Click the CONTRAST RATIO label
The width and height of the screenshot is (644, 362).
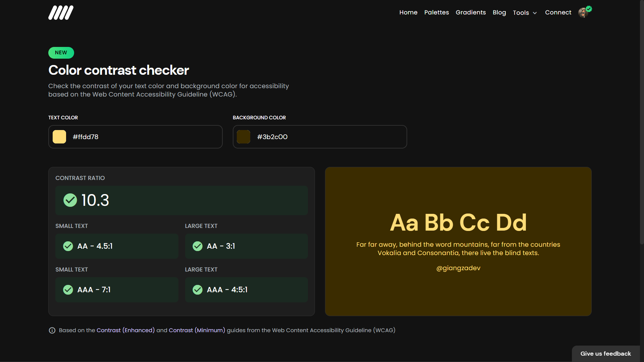[x=80, y=178]
